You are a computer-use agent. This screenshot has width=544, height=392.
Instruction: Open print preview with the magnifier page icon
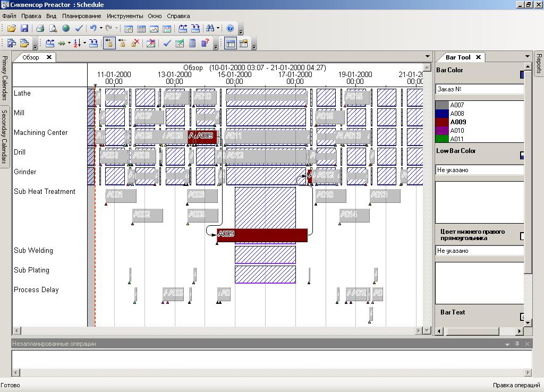[x=53, y=29]
